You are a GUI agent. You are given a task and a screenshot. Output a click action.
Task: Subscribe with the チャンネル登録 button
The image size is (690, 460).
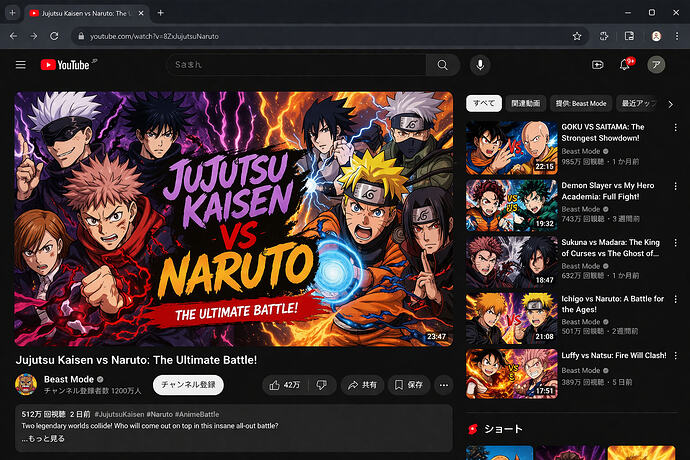point(188,385)
